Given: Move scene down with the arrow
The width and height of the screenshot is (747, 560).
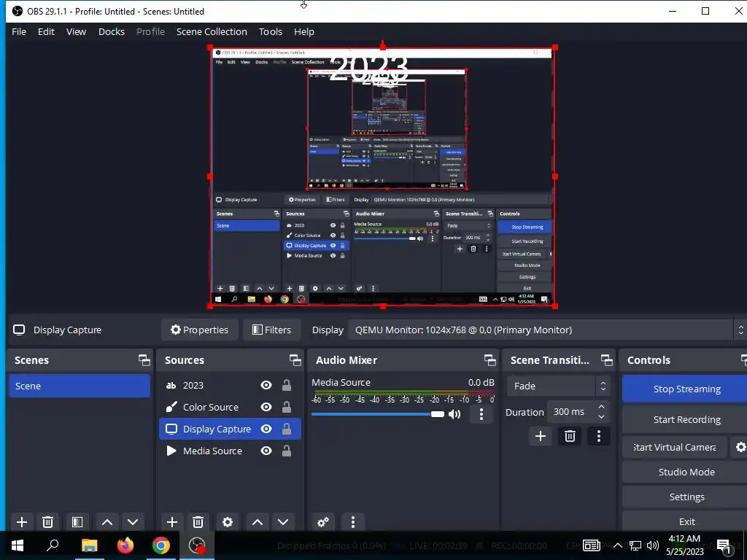Looking at the screenshot, I should click(x=133, y=522).
